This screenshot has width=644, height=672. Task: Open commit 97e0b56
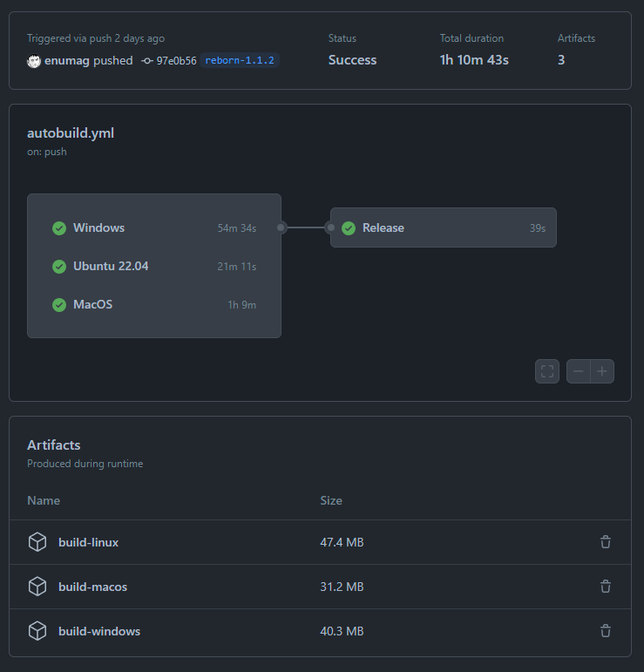point(176,61)
